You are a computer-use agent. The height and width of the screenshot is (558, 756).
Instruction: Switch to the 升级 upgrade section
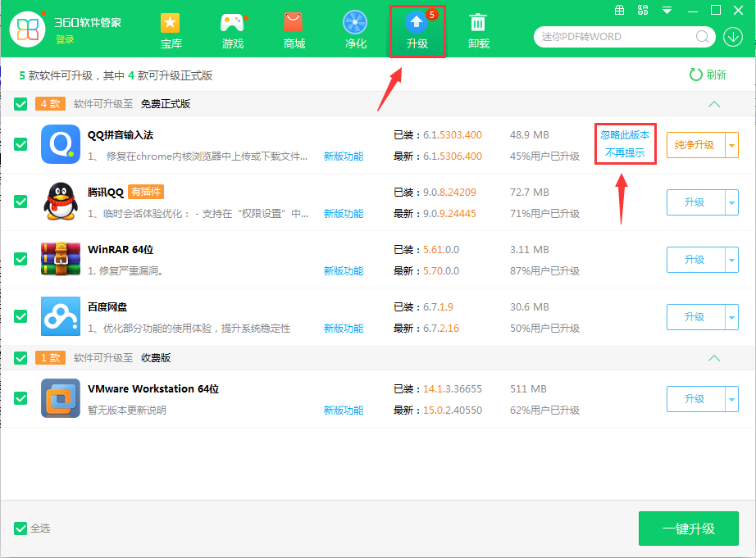[417, 31]
